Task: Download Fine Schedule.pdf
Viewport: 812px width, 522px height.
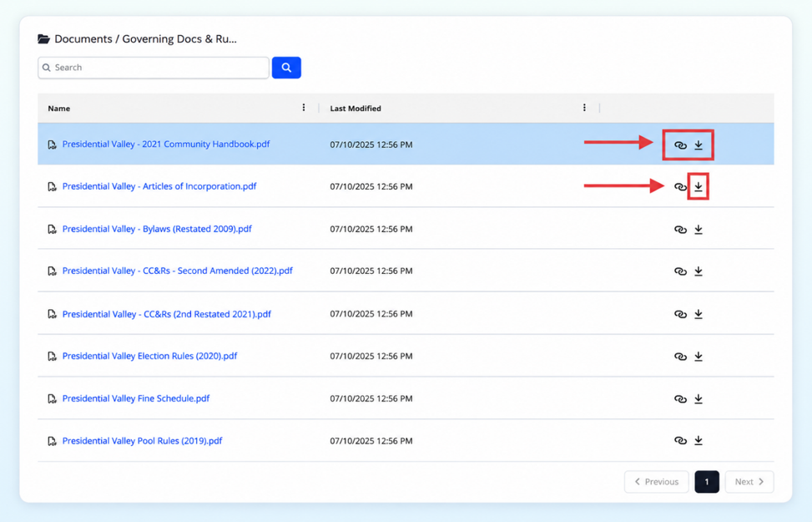Action: coord(698,398)
